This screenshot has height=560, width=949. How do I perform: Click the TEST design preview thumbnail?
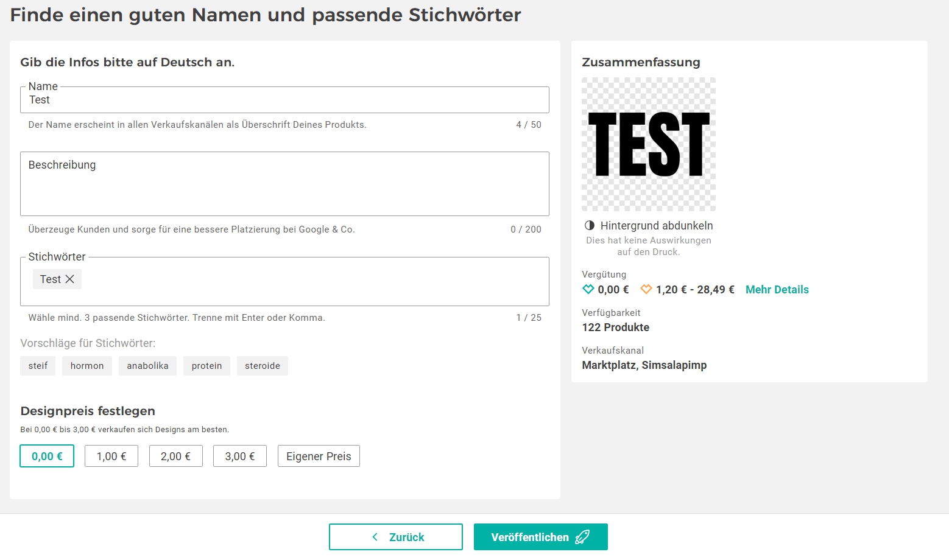point(649,145)
